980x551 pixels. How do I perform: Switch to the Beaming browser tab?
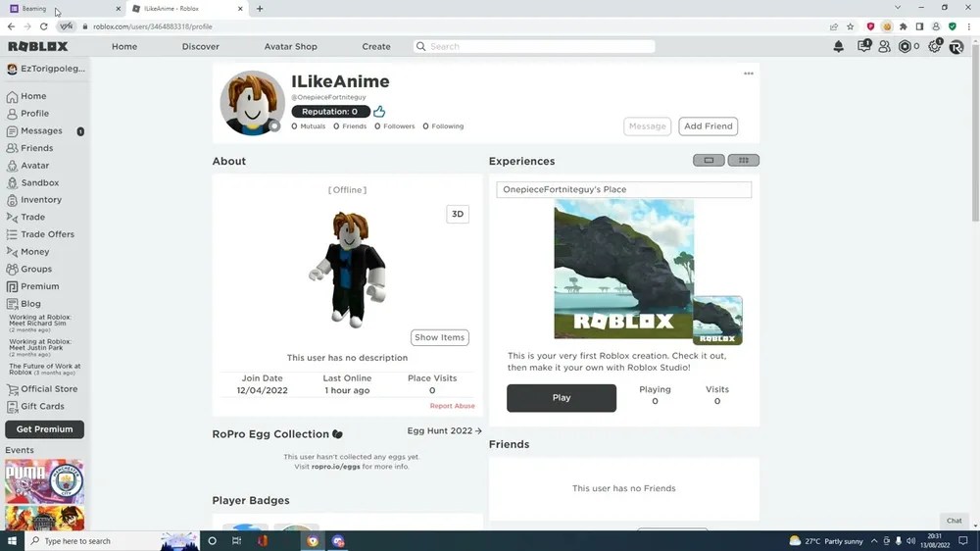[x=63, y=9]
